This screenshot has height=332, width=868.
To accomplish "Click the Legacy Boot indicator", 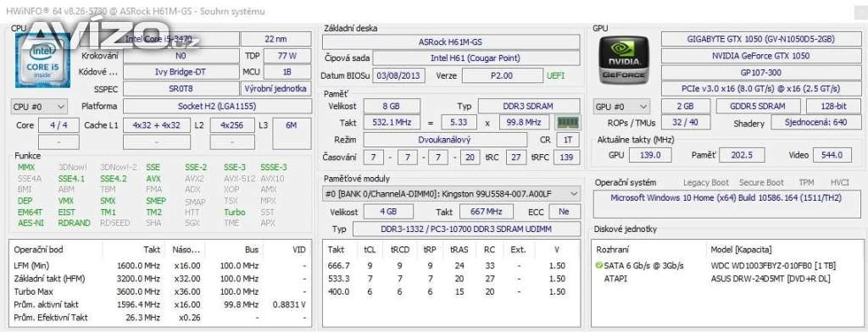I will [x=706, y=182].
